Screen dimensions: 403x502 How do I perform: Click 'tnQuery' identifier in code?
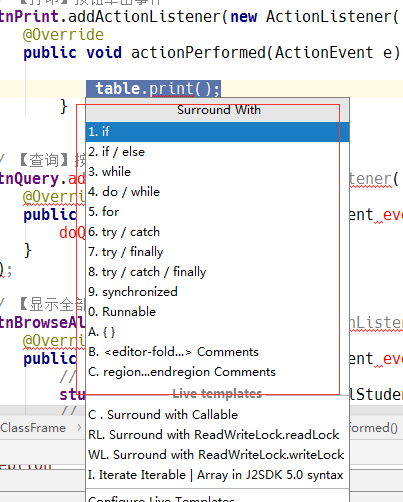pyautogui.click(x=29, y=179)
